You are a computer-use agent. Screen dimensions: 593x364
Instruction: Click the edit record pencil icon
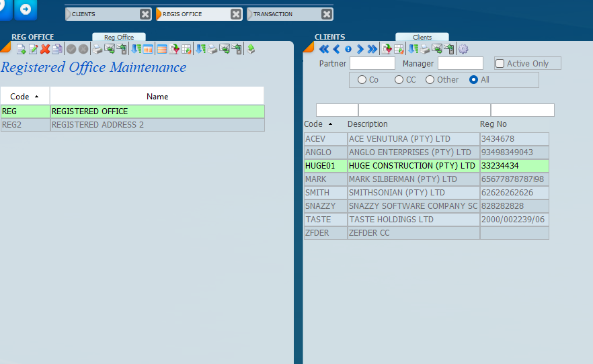[33, 49]
